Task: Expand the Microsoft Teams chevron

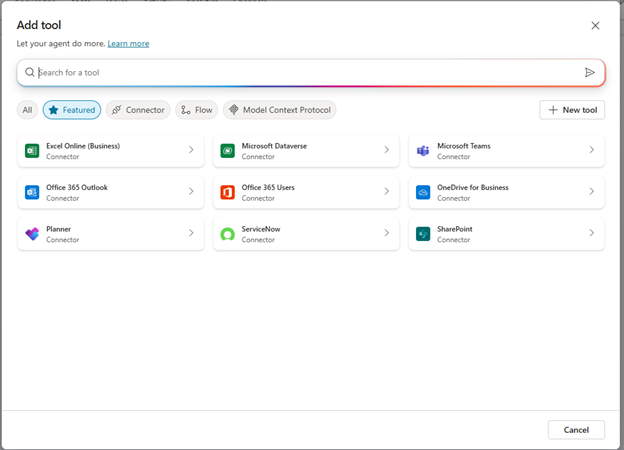Action: pos(592,150)
